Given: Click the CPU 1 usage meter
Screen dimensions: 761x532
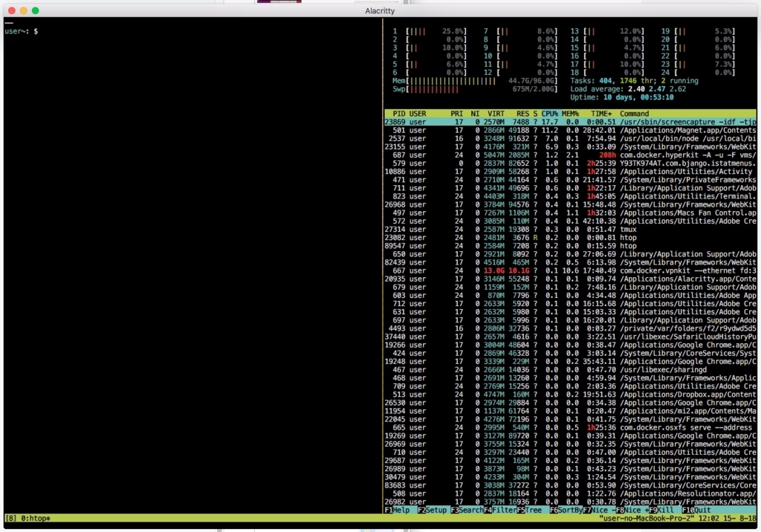Looking at the screenshot, I should (x=430, y=31).
